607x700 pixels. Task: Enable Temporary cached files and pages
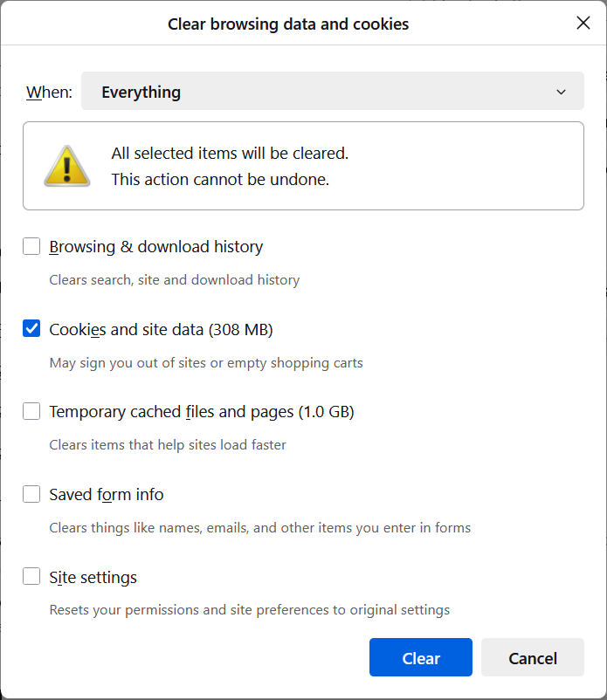[x=31, y=411]
